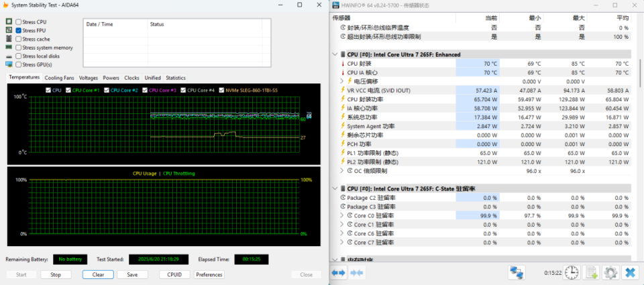The image size is (644, 285).
Task: Open AIDA64 Preferences
Action: click(209, 275)
